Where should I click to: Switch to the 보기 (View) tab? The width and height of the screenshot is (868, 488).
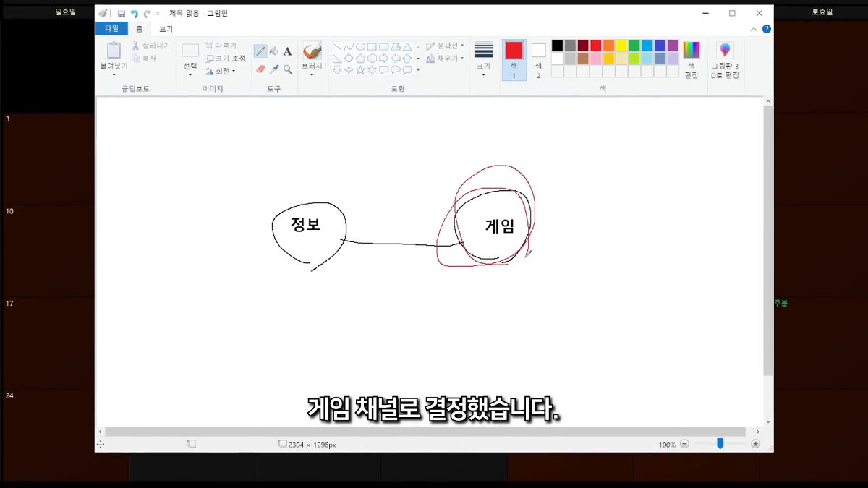166,29
